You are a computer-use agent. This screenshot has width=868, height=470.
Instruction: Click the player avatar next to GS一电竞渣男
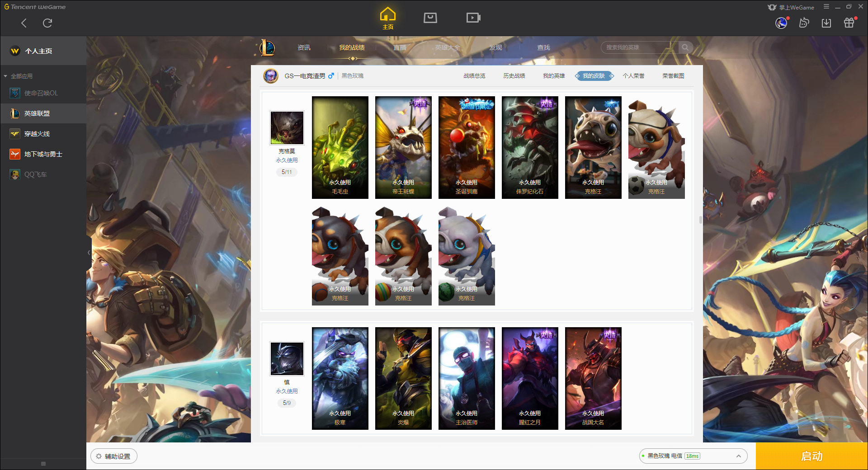(271, 76)
